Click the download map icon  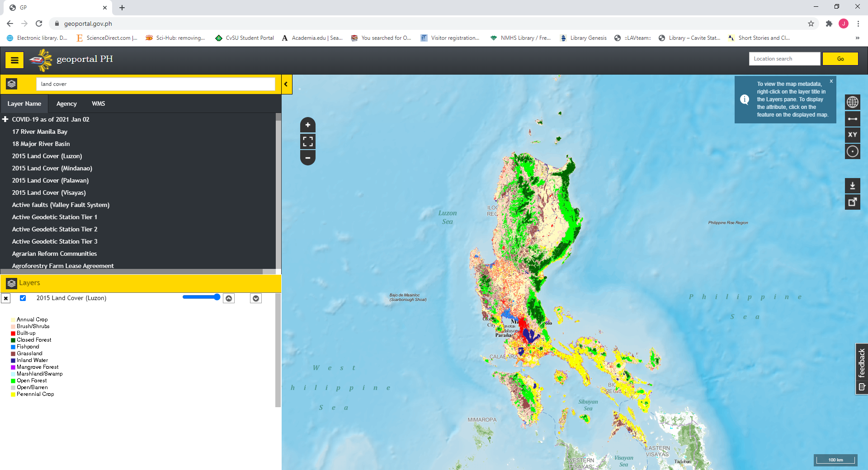point(853,186)
